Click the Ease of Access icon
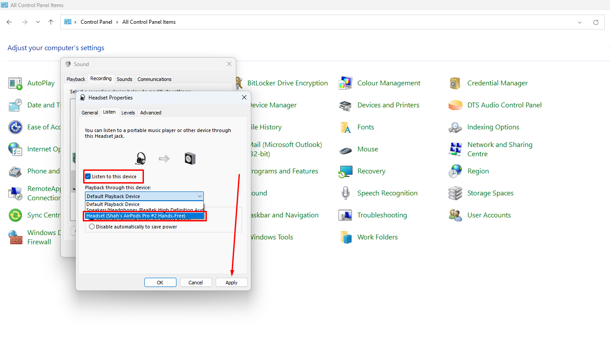Viewport: 610px width, 364px height. pyautogui.click(x=15, y=127)
